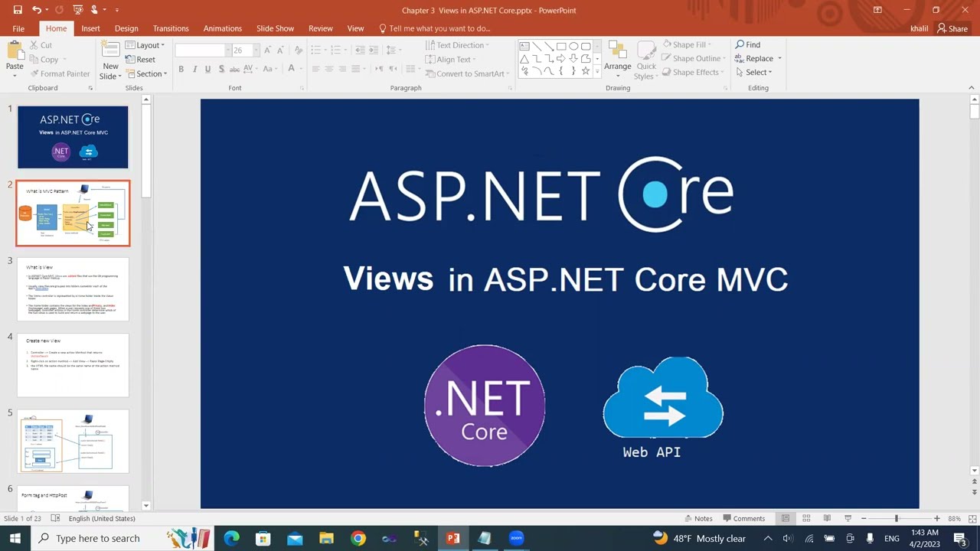Start Slide Show from status bar icon
980x551 pixels.
[x=848, y=518]
